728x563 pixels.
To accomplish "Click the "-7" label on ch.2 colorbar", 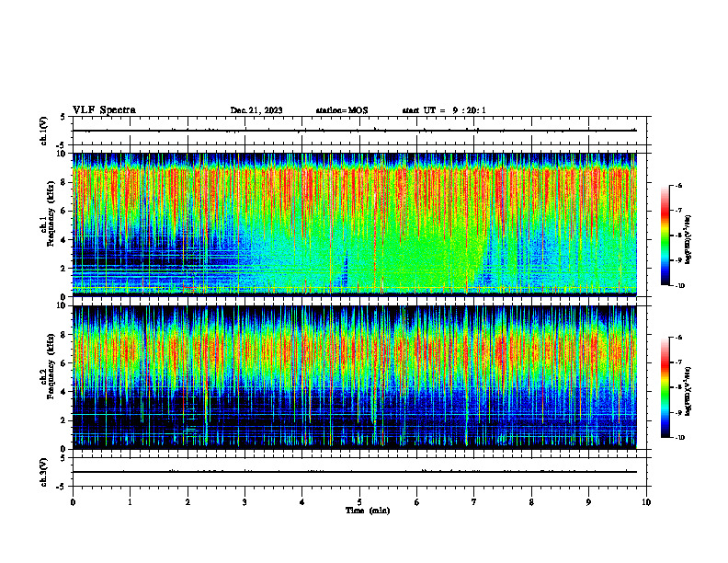I will pos(678,362).
